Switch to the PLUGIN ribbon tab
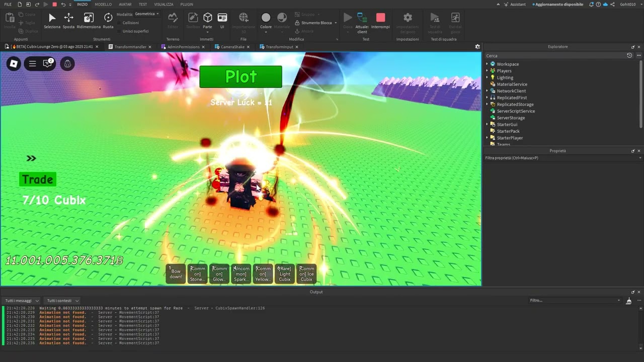 coord(187,5)
